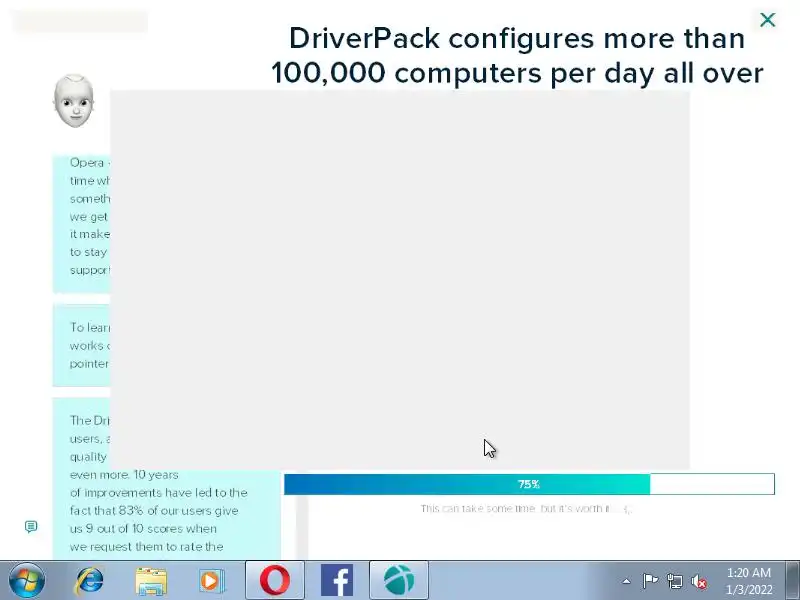Open the Facebook taskbar shortcut

point(337,580)
